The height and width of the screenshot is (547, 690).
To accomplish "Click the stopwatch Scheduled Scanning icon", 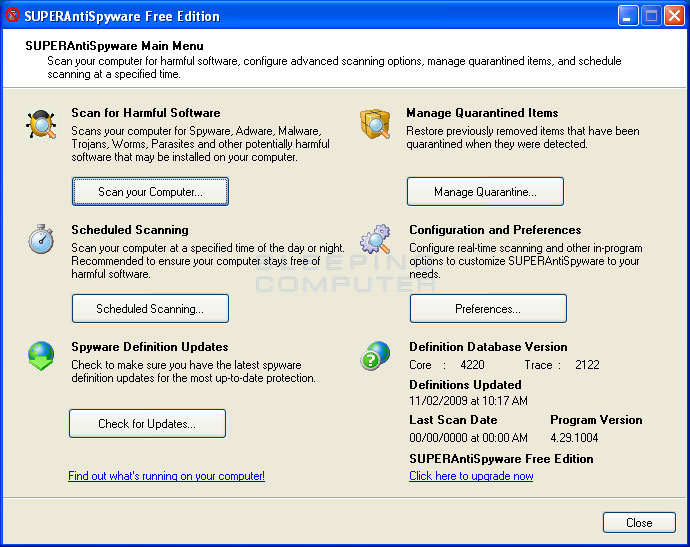I will 41,240.
